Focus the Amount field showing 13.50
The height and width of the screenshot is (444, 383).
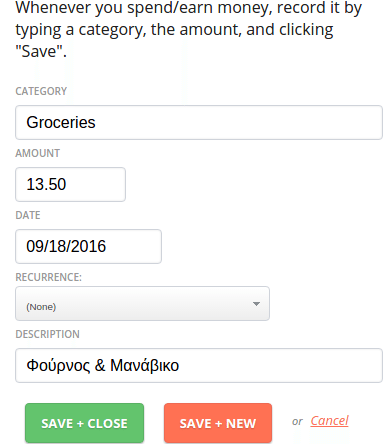pos(70,184)
